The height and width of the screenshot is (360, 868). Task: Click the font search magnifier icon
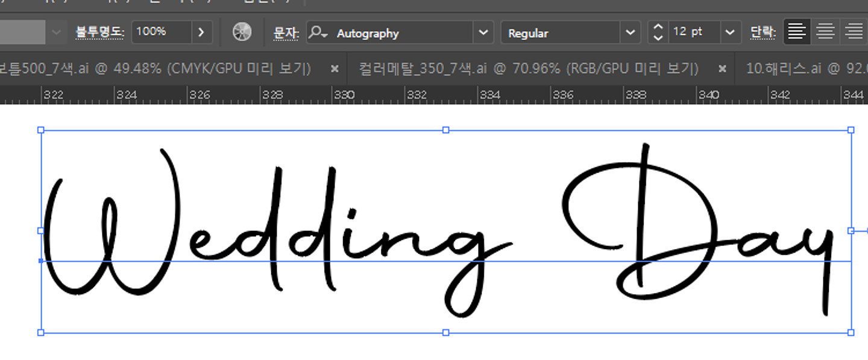point(317,33)
